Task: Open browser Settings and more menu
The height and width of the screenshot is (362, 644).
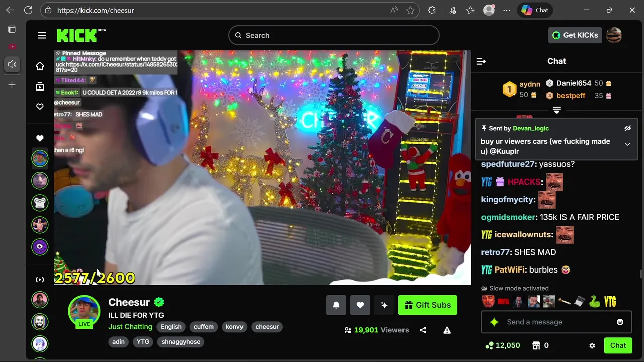Action: pos(507,10)
